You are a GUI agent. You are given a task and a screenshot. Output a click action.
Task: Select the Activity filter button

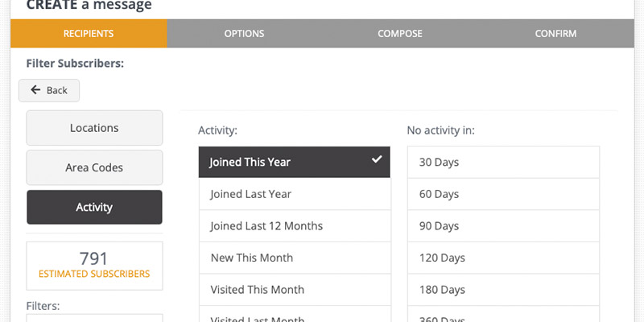pyautogui.click(x=94, y=207)
